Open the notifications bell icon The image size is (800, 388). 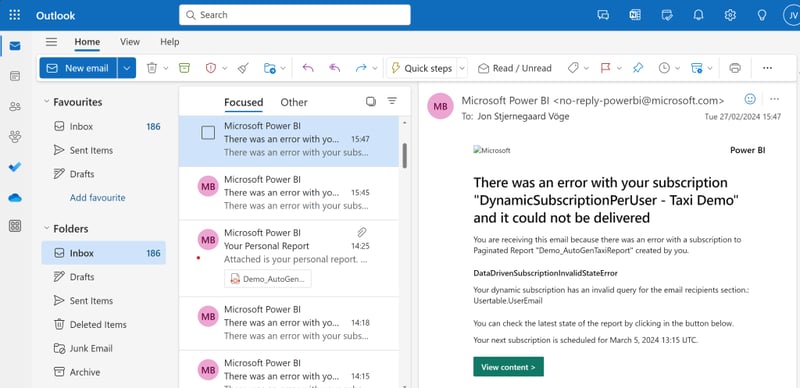pos(698,15)
